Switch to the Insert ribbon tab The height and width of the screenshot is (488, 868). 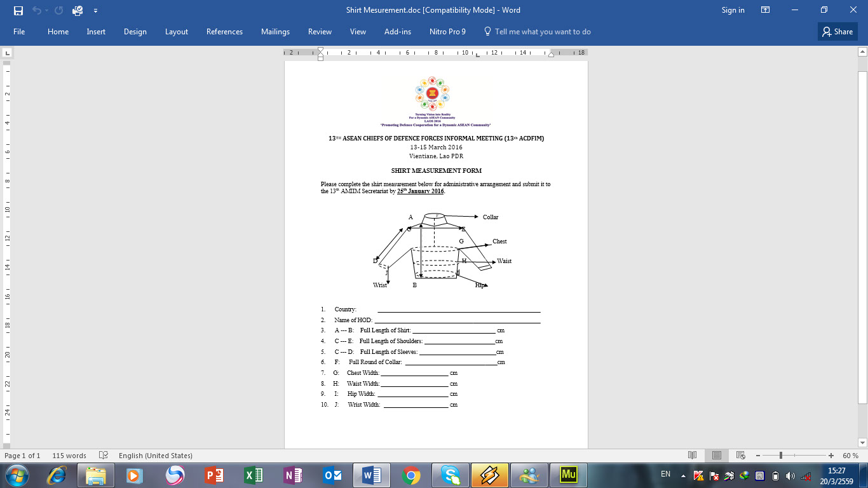tap(96, 32)
